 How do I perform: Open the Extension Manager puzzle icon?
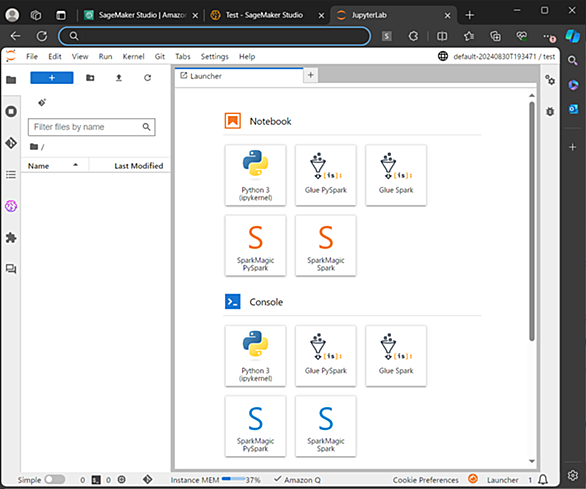[x=11, y=238]
